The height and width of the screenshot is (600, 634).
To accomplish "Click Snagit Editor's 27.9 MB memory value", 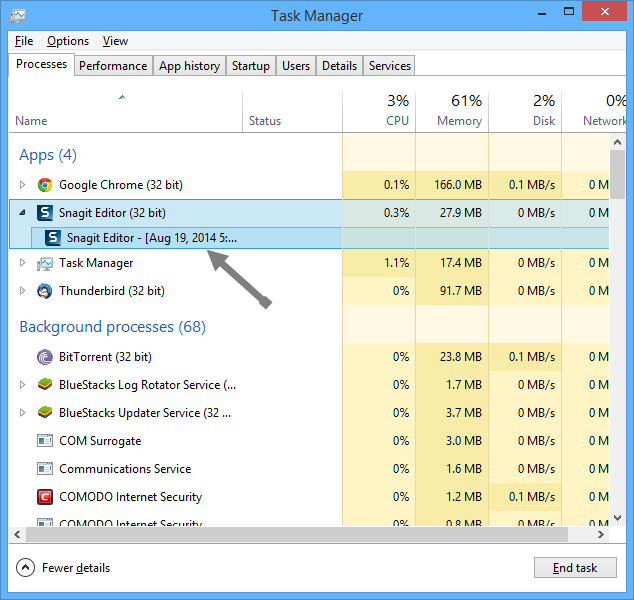I will click(x=461, y=213).
